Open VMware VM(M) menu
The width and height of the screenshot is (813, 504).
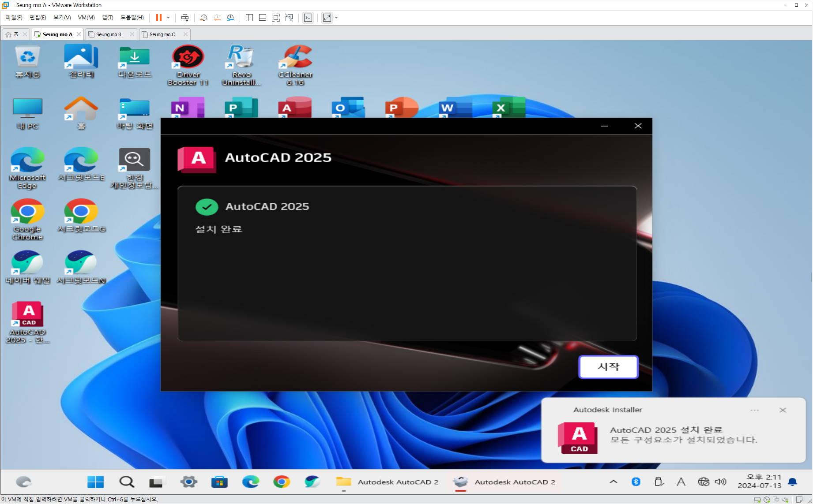click(87, 18)
